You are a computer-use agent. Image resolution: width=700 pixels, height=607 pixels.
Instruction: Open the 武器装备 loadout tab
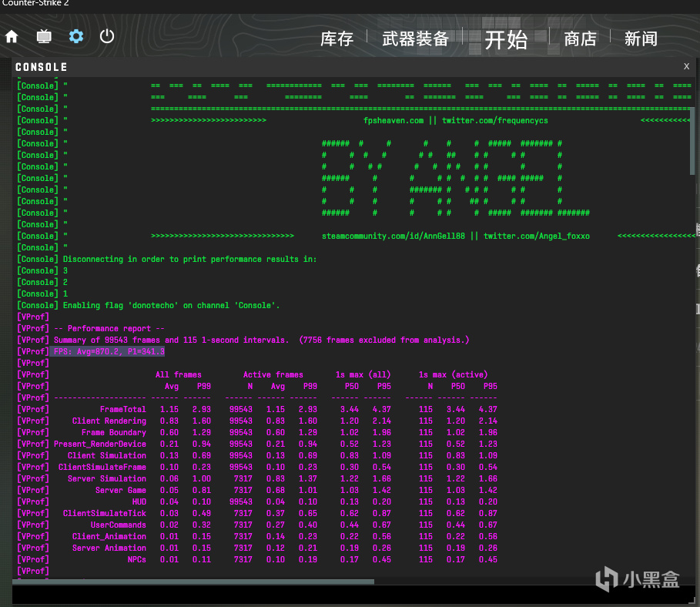[415, 39]
